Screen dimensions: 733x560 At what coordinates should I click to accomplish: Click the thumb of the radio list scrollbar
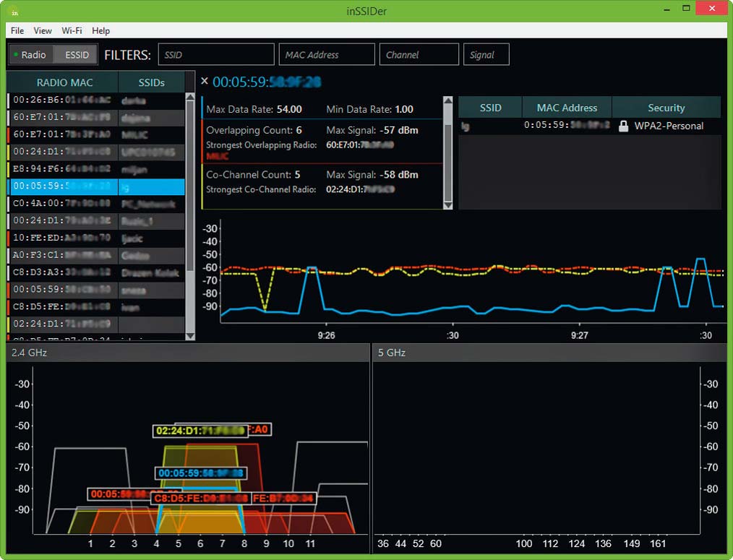pyautogui.click(x=190, y=186)
